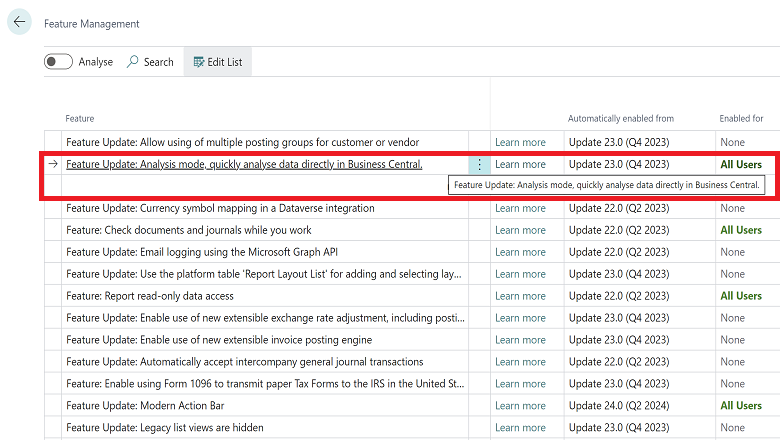Viewport: 780px width, 440px height.
Task: Select 'new extensible invoice posting engine' feature
Action: (x=219, y=340)
